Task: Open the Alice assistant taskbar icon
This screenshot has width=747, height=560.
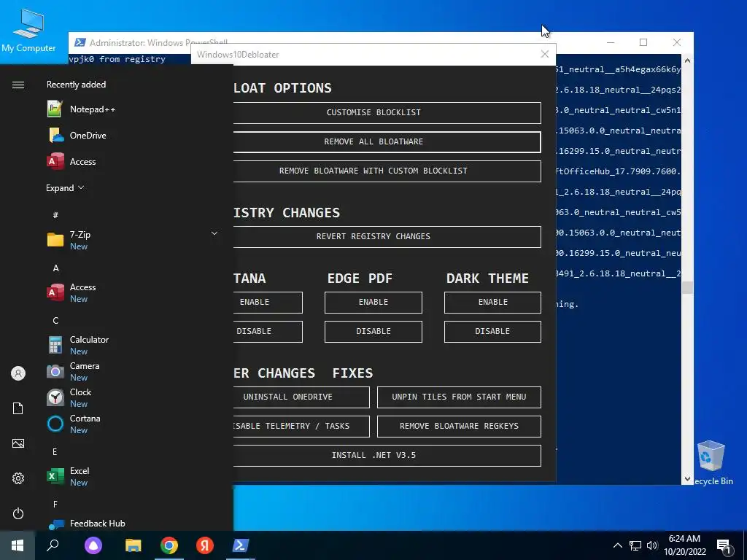Action: click(93, 545)
